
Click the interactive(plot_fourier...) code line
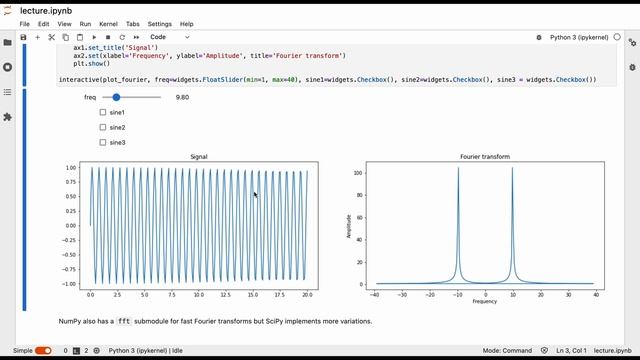click(x=327, y=80)
